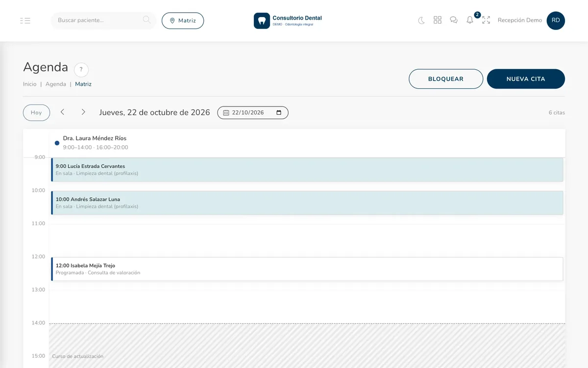588x368 pixels.
Task: Open 9:00 Lucía Estrada Cervantes appointment
Action: (307, 170)
